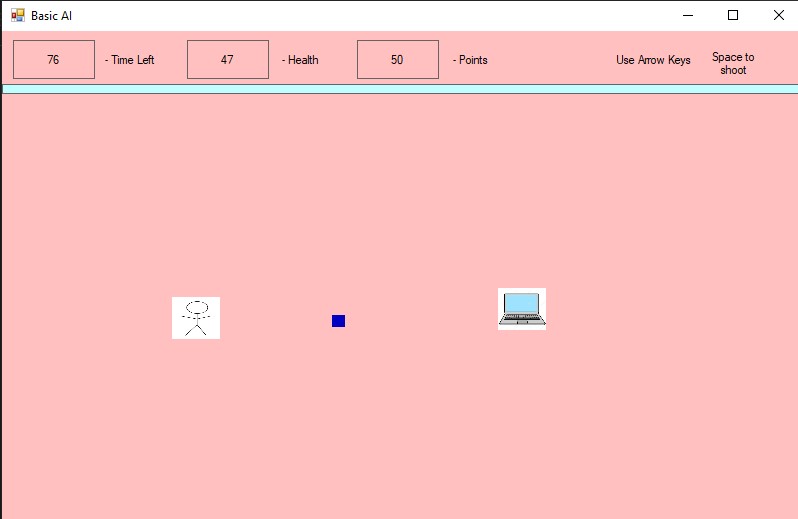Click the cyan horizontal progress bar
The width and height of the screenshot is (798, 519).
[x=400, y=89]
